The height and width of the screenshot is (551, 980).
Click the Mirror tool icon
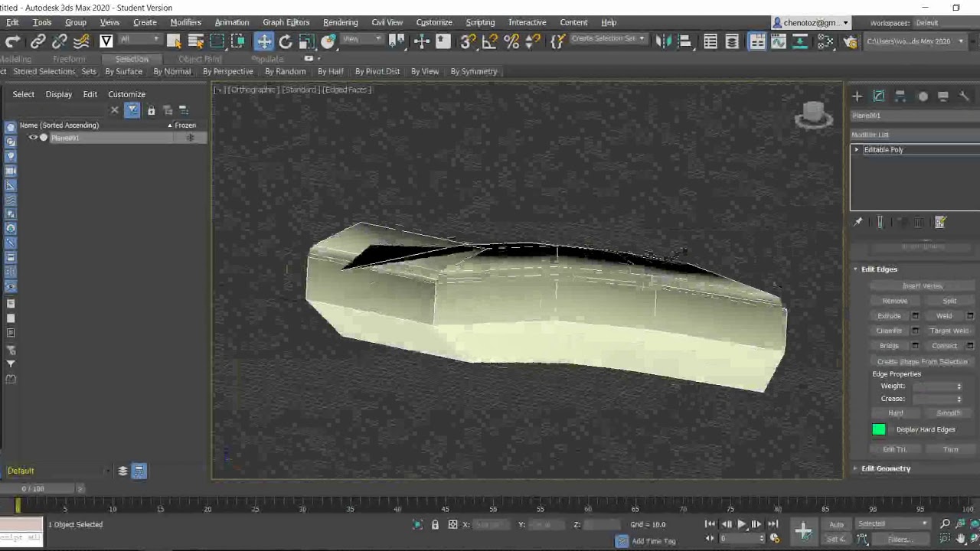coord(663,41)
